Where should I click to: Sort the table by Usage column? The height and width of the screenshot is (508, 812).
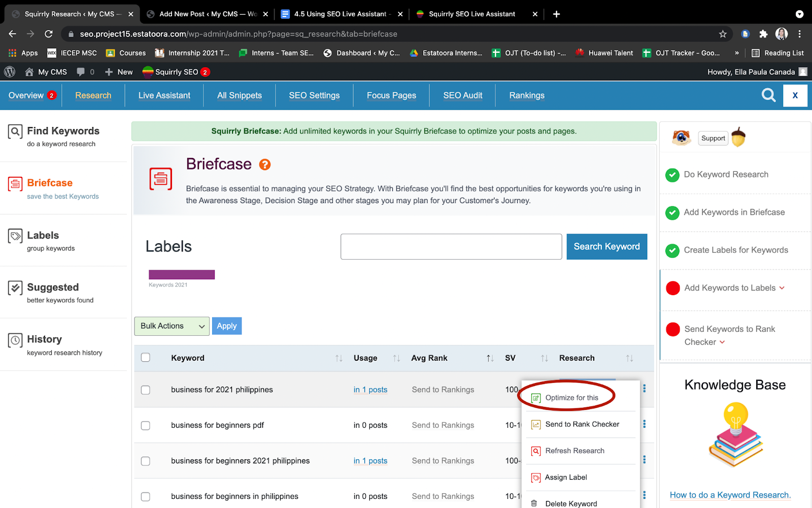click(x=397, y=358)
